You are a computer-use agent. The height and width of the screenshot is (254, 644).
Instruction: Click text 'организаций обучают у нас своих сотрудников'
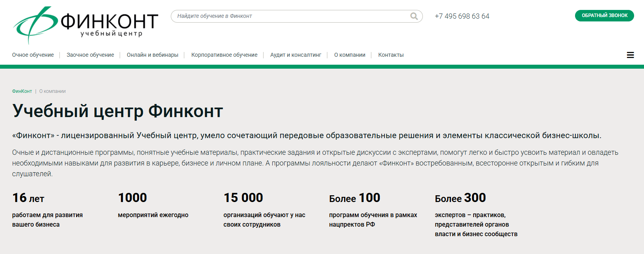(264, 220)
